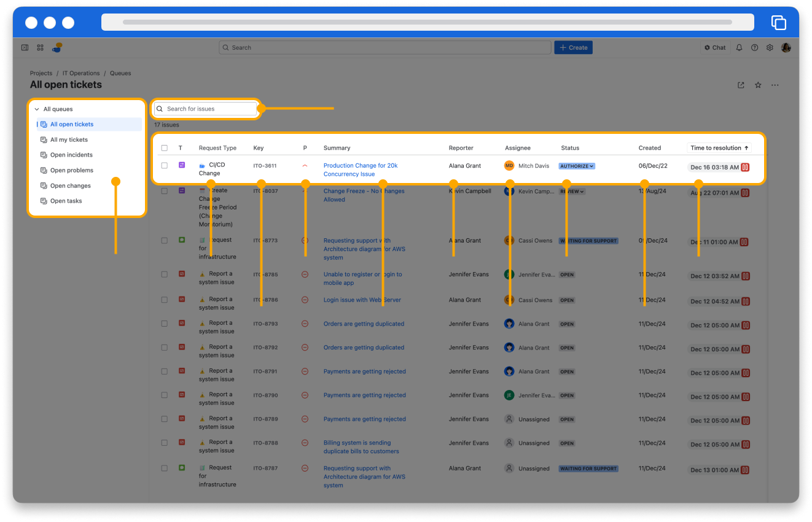This screenshot has width=812, height=522.
Task: Open queue in new window icon
Action: (x=741, y=85)
